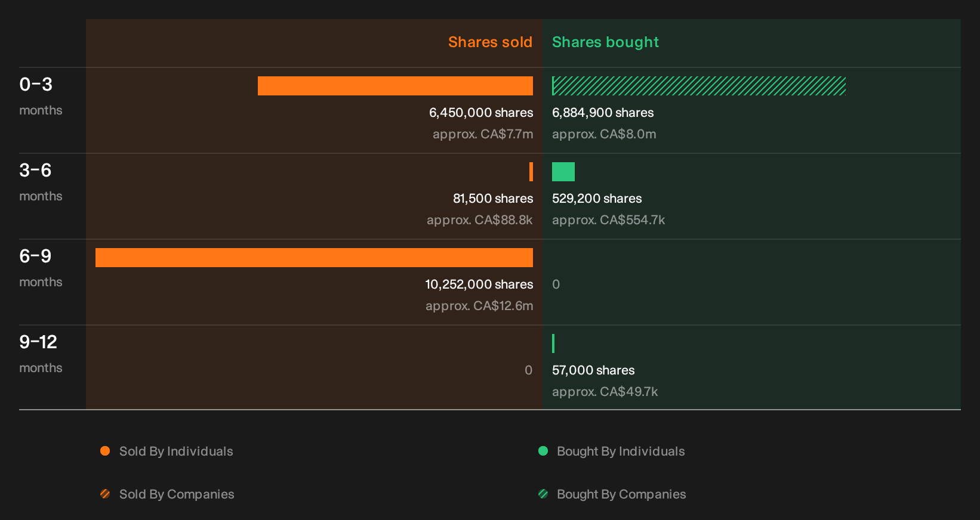Image resolution: width=980 pixels, height=520 pixels.
Task: Click the 0-3 months hatched green bought bar
Action: point(699,86)
